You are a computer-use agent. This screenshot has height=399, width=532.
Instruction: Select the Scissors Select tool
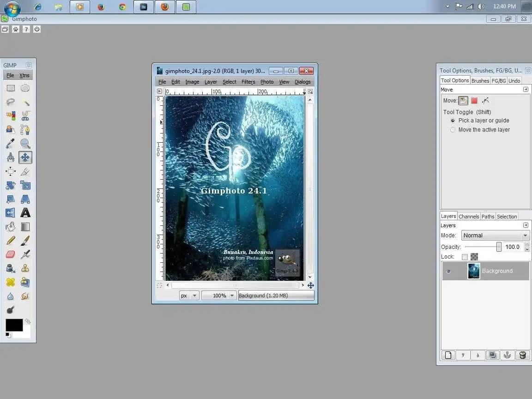tap(25, 116)
